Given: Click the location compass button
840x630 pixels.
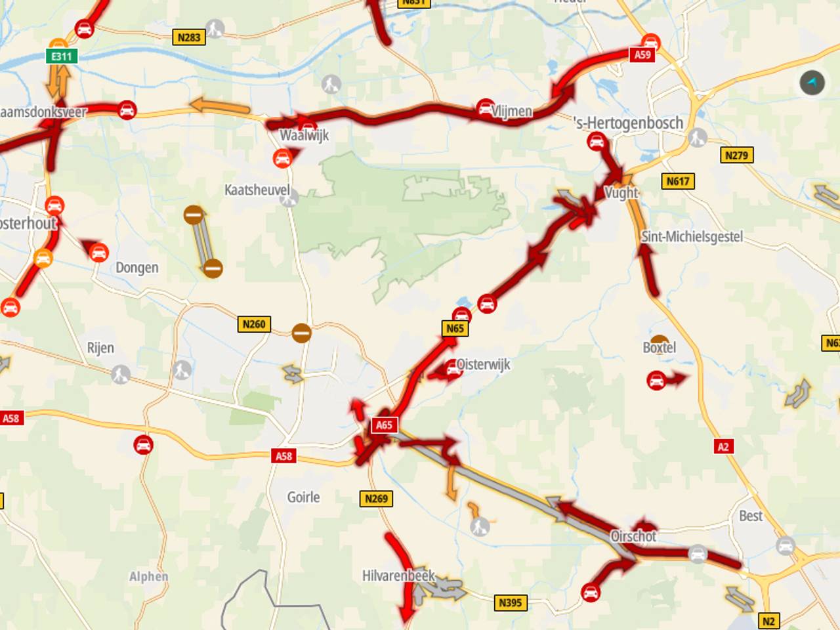Looking at the screenshot, I should pos(812,83).
